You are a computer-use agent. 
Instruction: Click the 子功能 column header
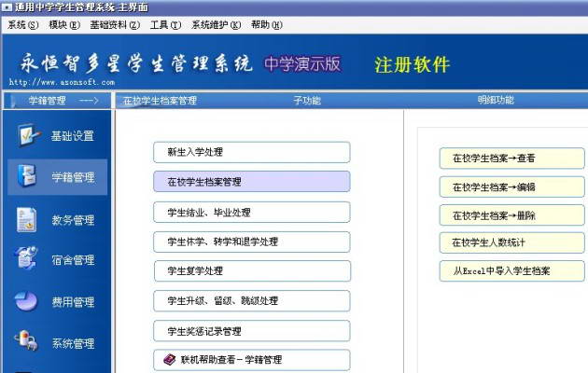307,101
